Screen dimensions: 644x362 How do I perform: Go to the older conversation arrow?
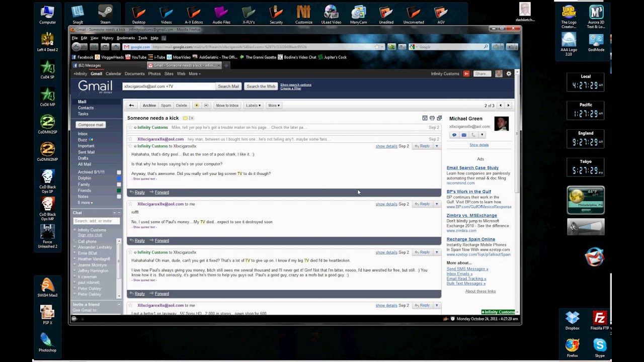[x=508, y=106]
